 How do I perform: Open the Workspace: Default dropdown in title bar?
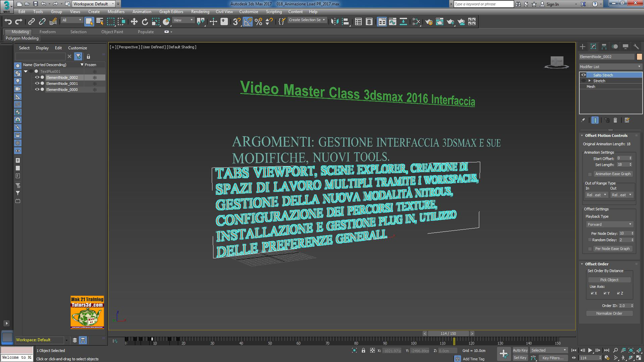[94, 4]
